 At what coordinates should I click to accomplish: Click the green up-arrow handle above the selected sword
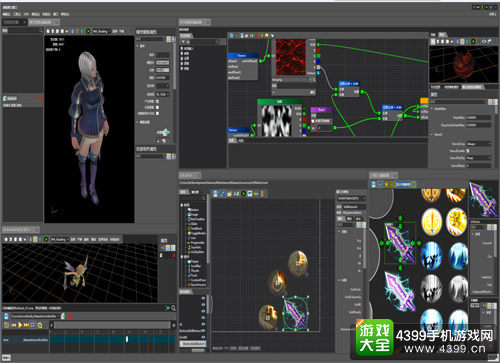click(400, 218)
